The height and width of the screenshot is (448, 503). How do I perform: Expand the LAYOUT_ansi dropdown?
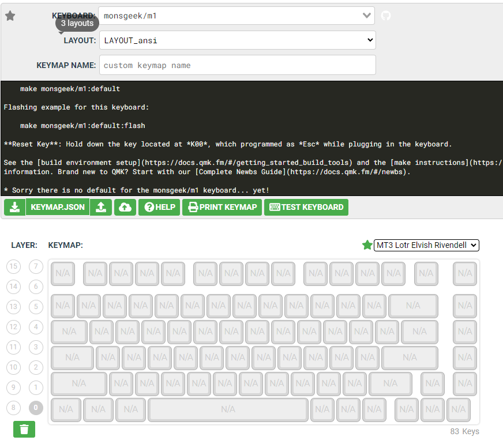[x=238, y=40]
